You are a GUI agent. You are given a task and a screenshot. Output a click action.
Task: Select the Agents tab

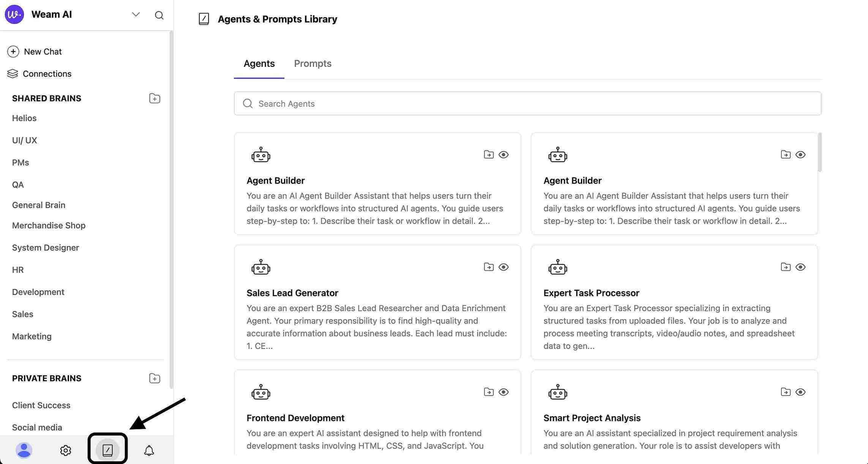(x=259, y=63)
